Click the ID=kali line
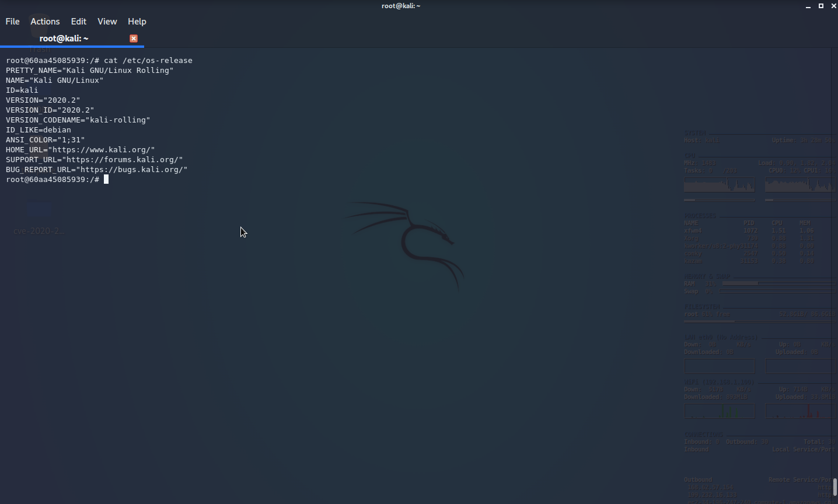This screenshot has width=838, height=504. coord(22,90)
